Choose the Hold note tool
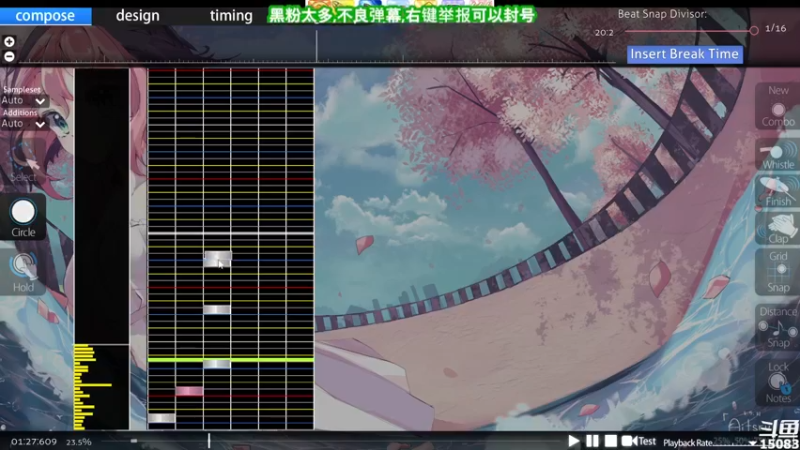 [23, 272]
